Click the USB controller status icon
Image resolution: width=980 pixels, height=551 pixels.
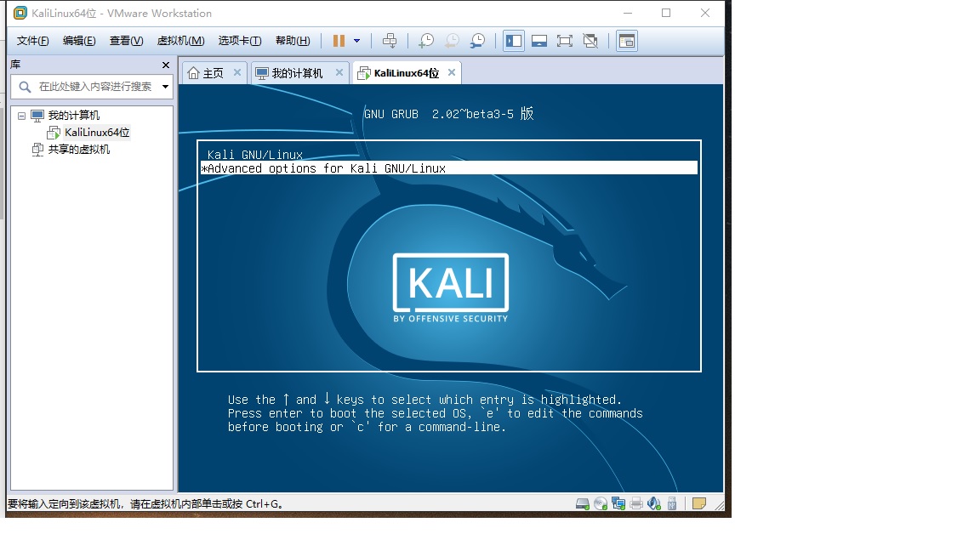(x=672, y=503)
